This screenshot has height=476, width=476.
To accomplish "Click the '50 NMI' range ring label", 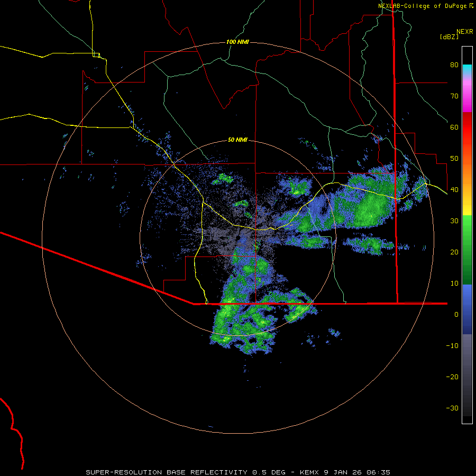I will coord(237,140).
